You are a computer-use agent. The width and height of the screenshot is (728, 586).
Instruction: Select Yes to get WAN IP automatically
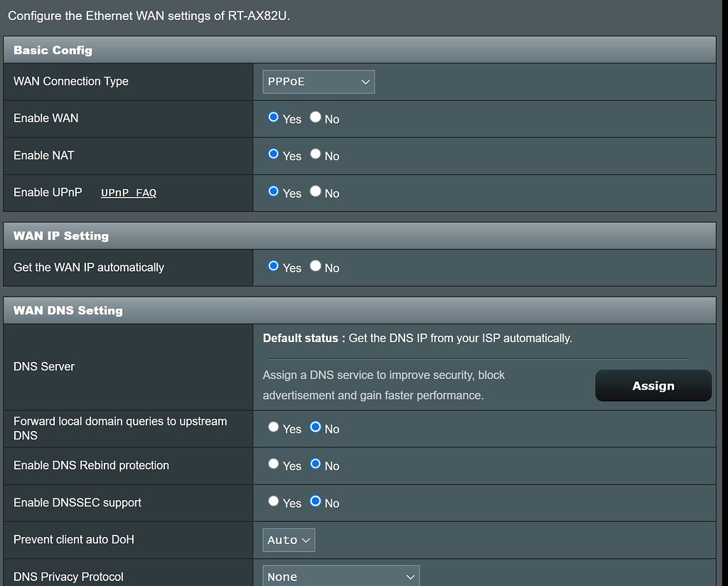point(272,266)
